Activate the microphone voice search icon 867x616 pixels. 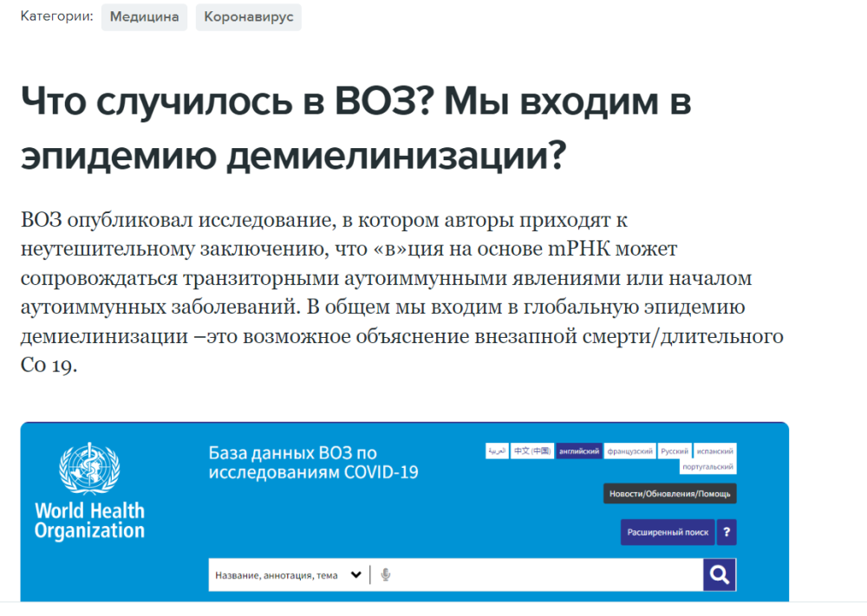pos(386,575)
